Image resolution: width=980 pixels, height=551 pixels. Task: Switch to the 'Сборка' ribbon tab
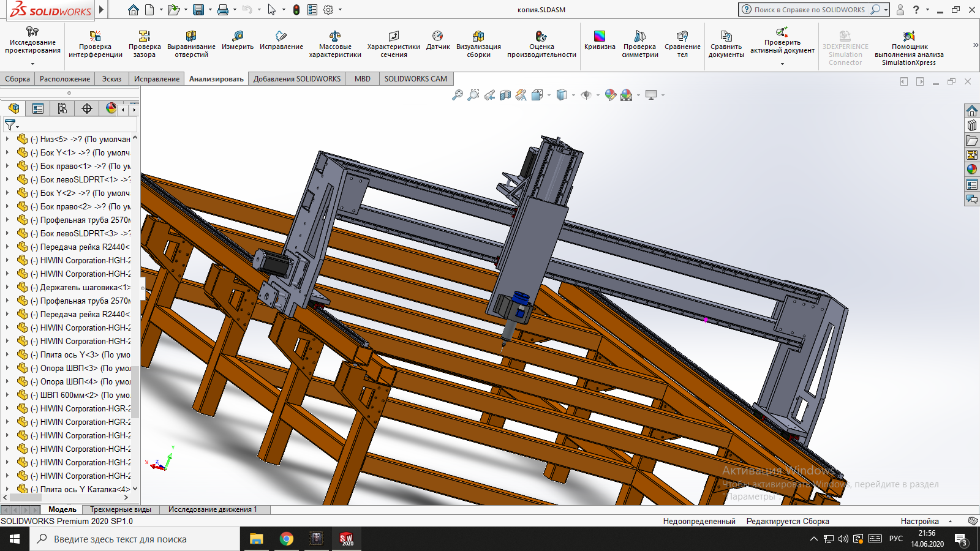coord(17,79)
